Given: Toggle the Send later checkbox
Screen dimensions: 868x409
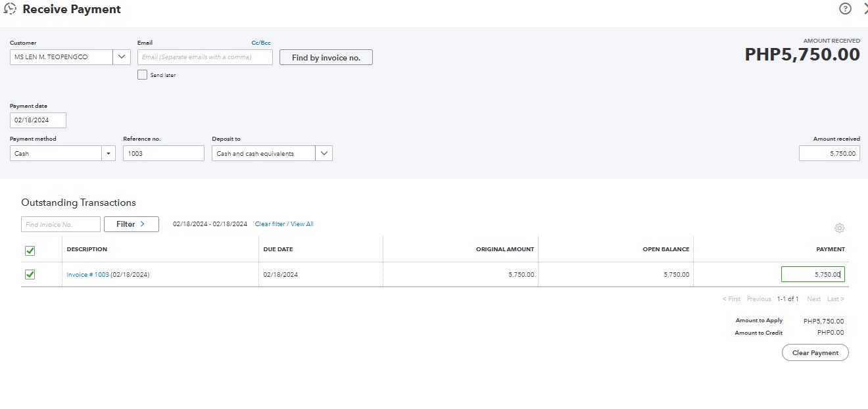Looking at the screenshot, I should pyautogui.click(x=142, y=75).
